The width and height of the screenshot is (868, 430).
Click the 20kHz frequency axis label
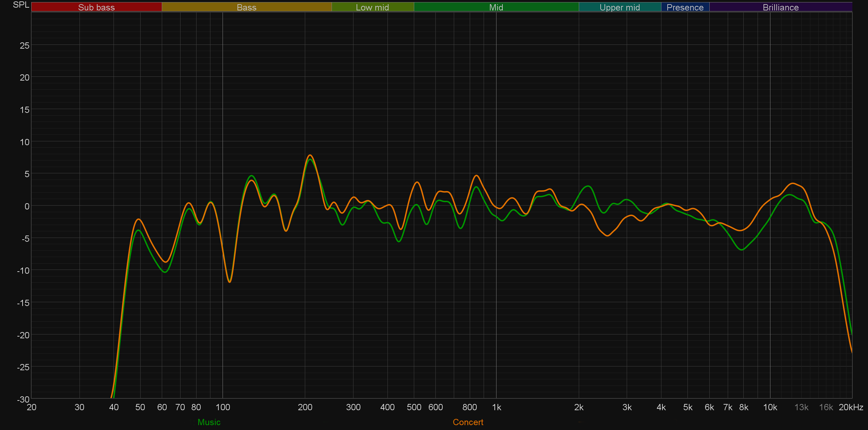pyautogui.click(x=851, y=407)
